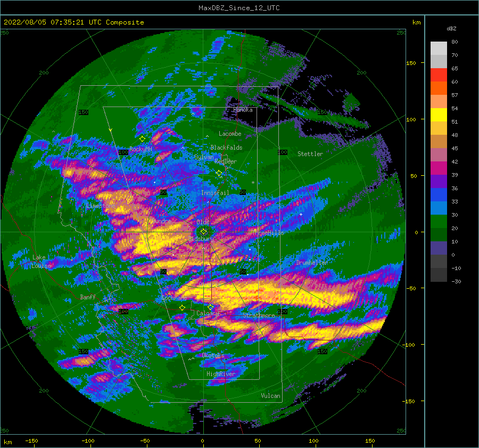479x448 pixels.
Task: Pick the magenta swatch between 42 and 39 dBZ
Action: 439,168
